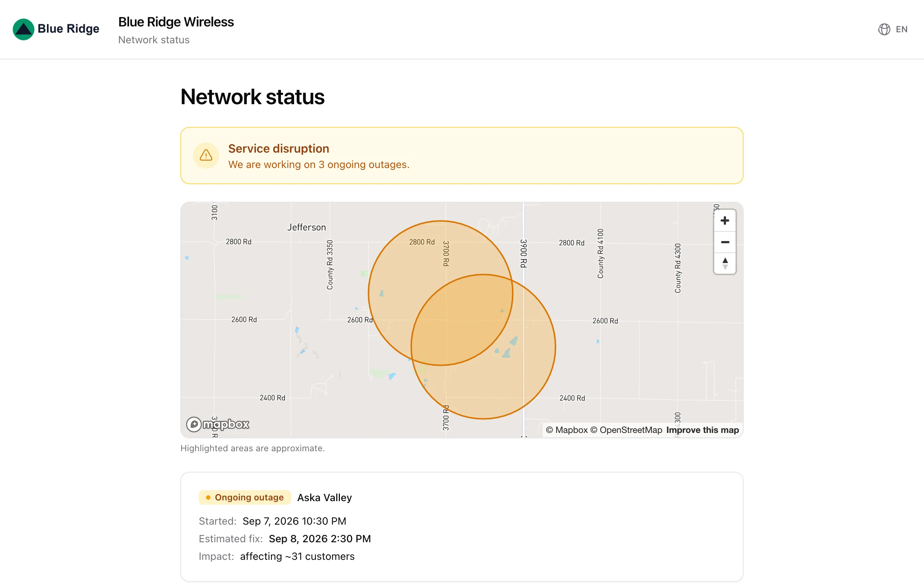Click the Network status subtitle in header
The image size is (924, 587).
(154, 40)
